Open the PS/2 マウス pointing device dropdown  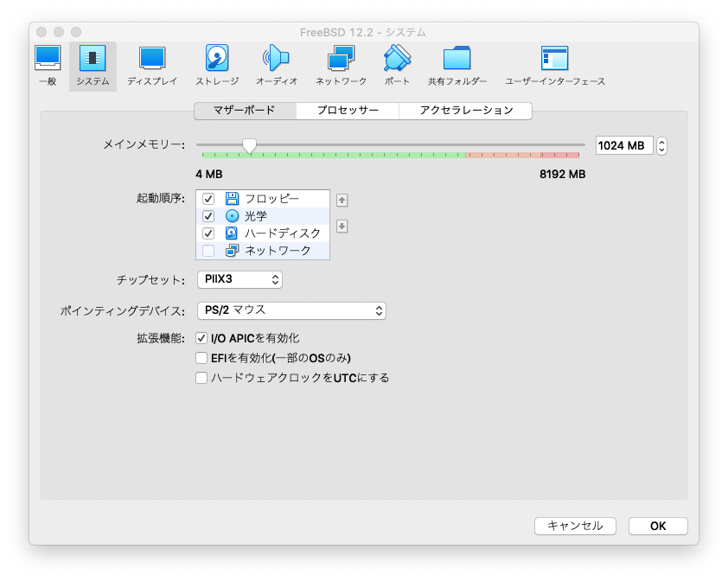tap(291, 310)
